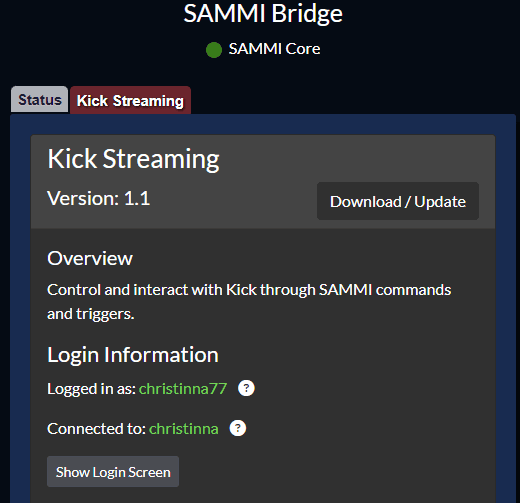Select the Kick Streaming tab

click(130, 100)
